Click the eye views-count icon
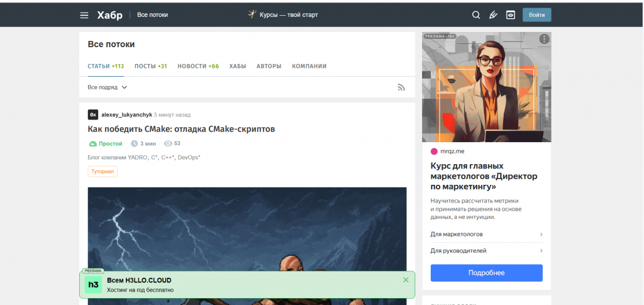Viewport: 644px width, 305px height. click(x=168, y=143)
